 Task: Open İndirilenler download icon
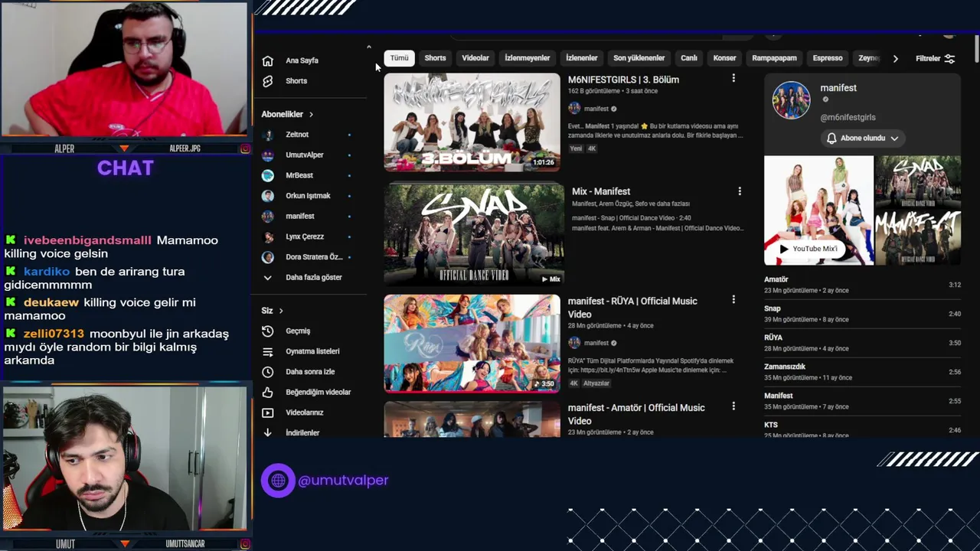click(267, 433)
